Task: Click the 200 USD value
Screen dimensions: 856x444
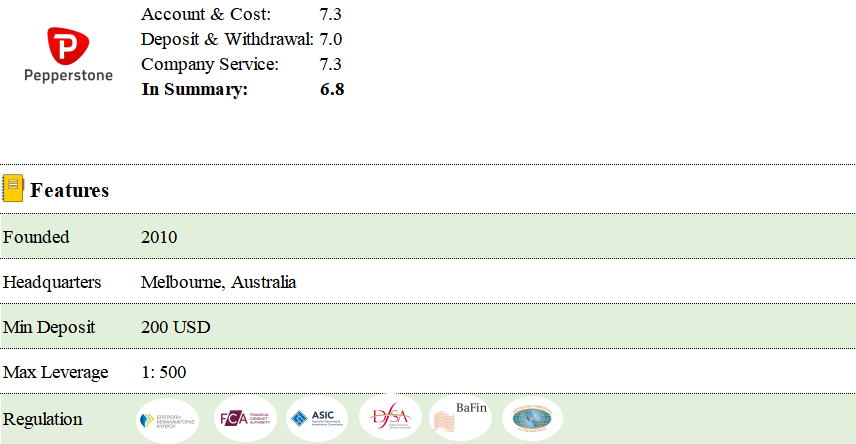Action: tap(176, 327)
